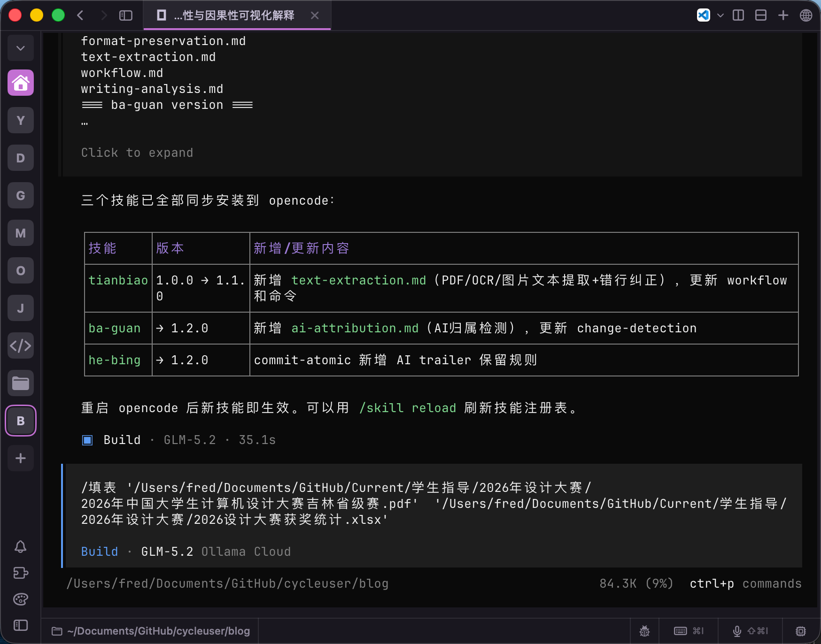Switch to the D workspace
Viewport: 821px width, 644px height.
21,158
